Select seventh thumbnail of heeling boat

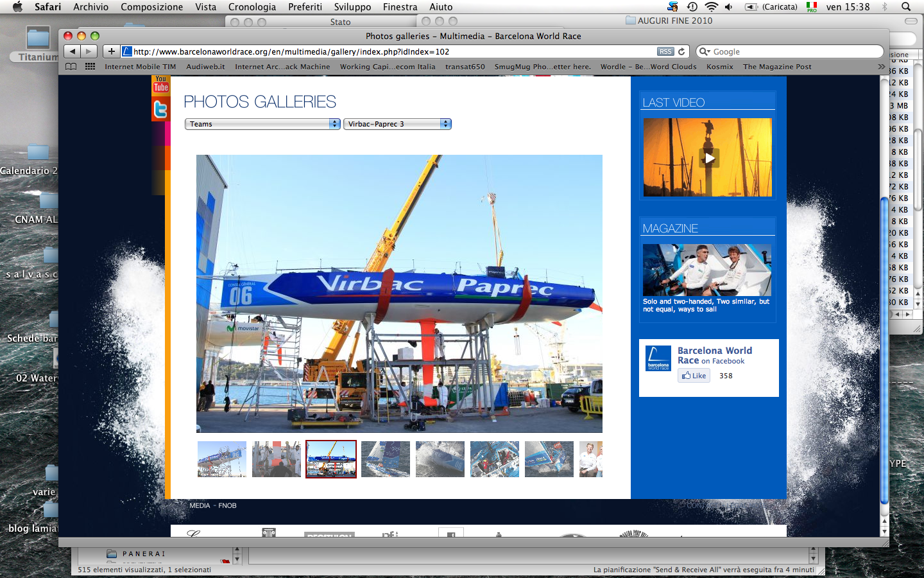coord(549,459)
